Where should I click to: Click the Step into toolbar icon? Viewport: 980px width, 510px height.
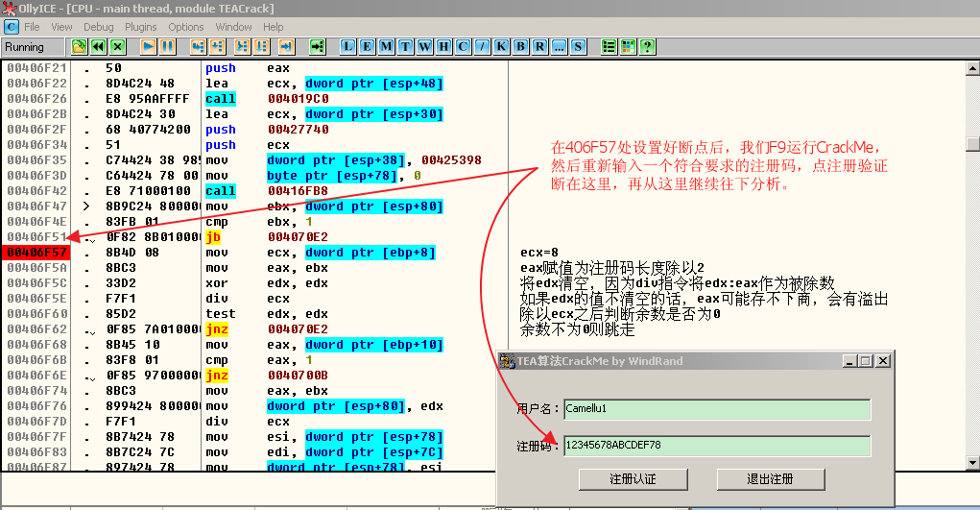pos(198,46)
